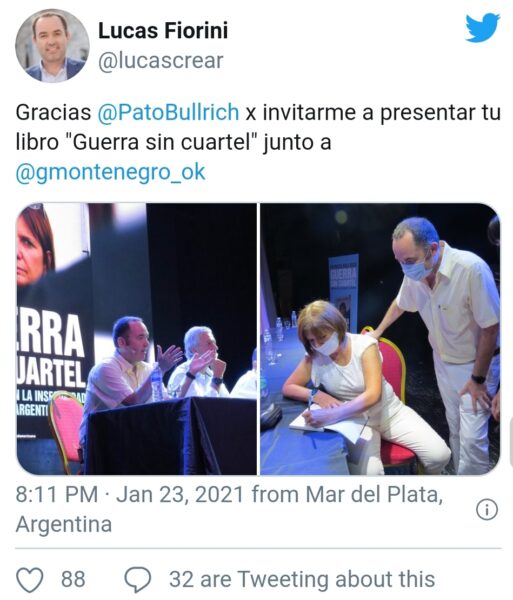The image size is (513, 600).
Task: Like the tweet with the heart icon
Action: (x=31, y=580)
